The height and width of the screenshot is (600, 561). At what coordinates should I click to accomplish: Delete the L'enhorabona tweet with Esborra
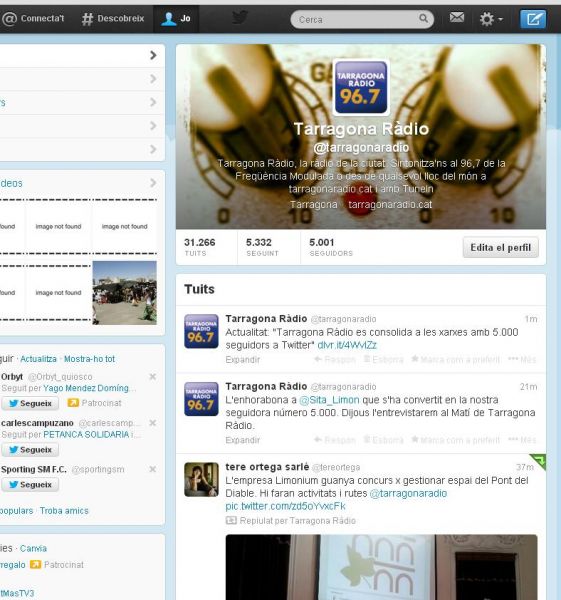[383, 440]
